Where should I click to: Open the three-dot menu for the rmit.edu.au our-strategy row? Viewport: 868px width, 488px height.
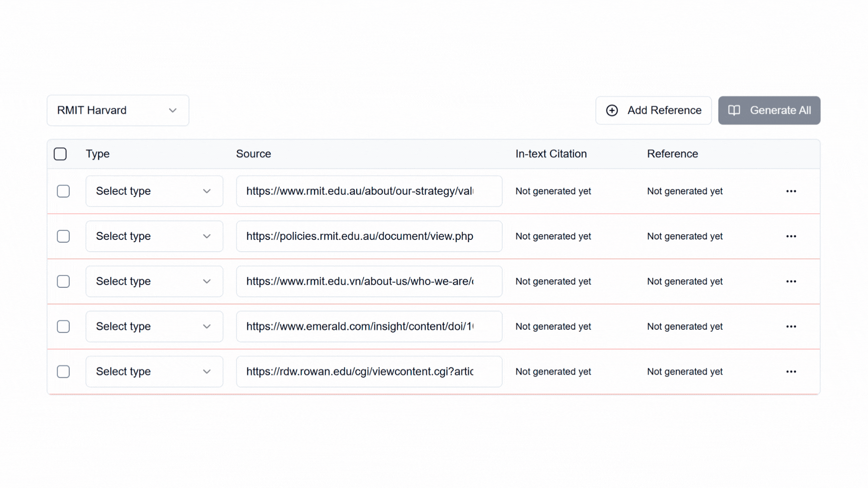coord(791,191)
